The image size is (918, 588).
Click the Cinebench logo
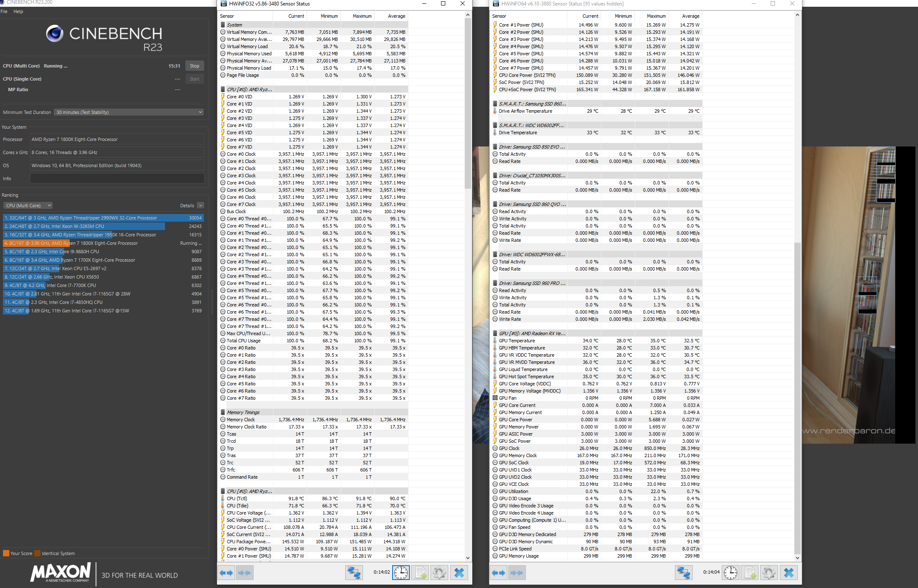[54, 34]
